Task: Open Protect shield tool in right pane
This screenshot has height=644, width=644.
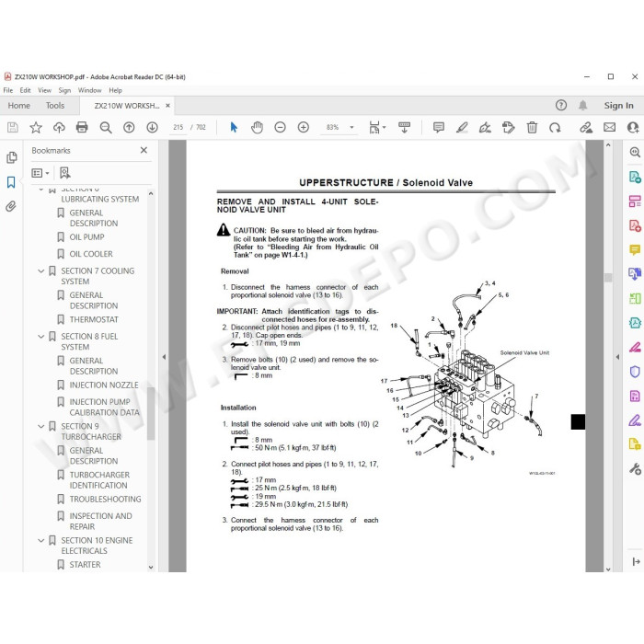Action: point(635,372)
